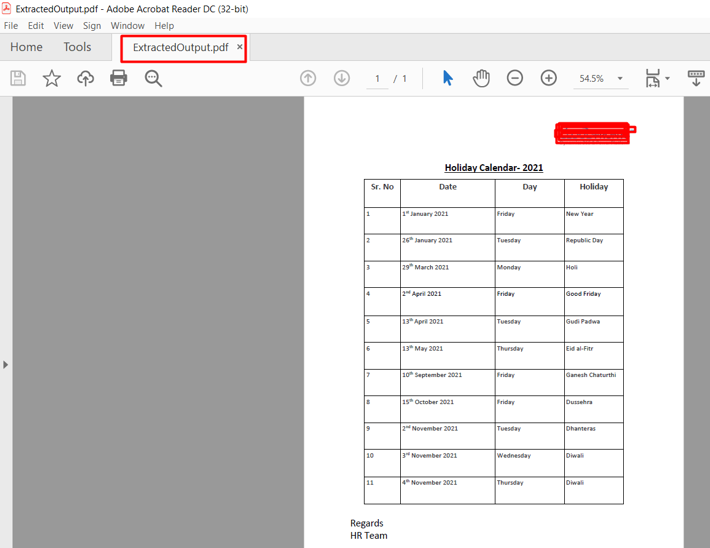Viewport: 710px width, 548px height.
Task: Click the Fit page width icon
Action: click(652, 78)
